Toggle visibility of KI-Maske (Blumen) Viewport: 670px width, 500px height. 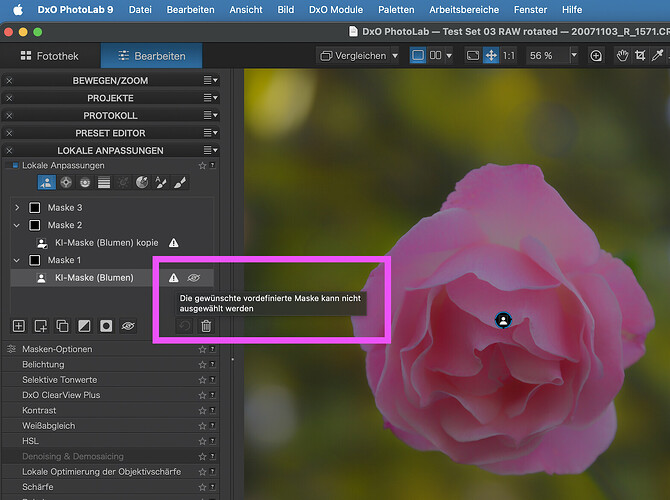194,278
